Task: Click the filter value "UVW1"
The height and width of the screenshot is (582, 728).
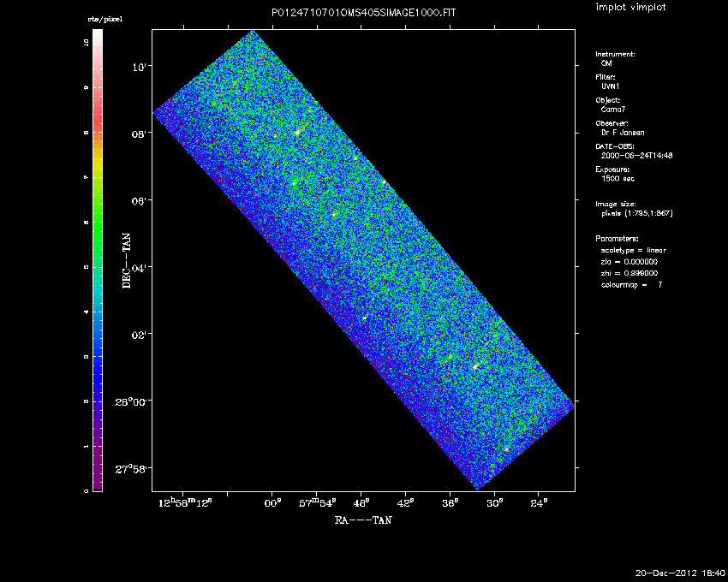Action: point(610,86)
